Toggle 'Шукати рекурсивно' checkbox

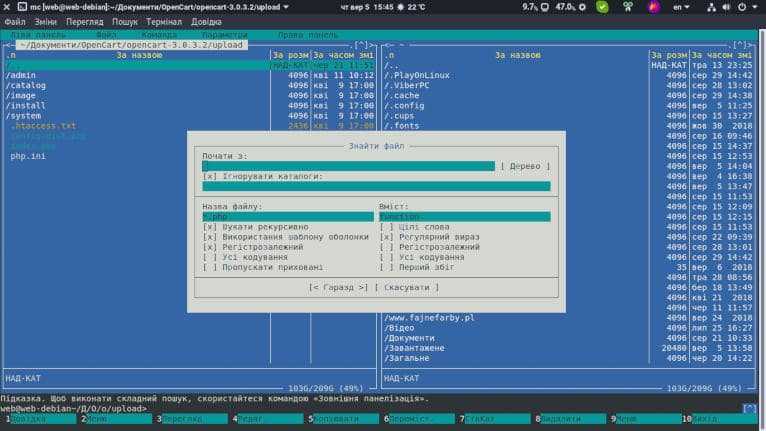coord(210,227)
